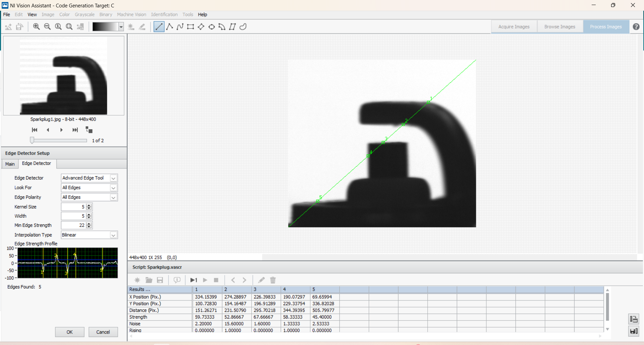
Task: Increase Min Edge Strength value
Action: [x=89, y=223]
